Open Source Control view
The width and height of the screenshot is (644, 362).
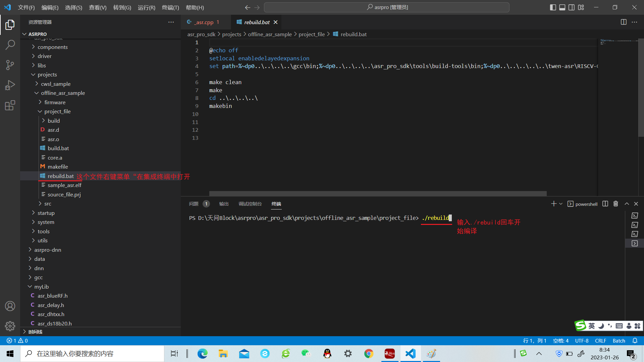10,65
